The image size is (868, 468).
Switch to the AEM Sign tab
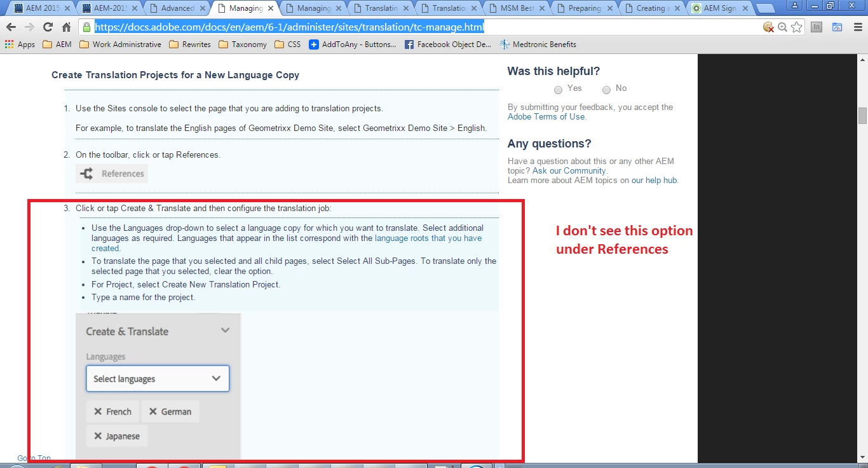coord(720,8)
